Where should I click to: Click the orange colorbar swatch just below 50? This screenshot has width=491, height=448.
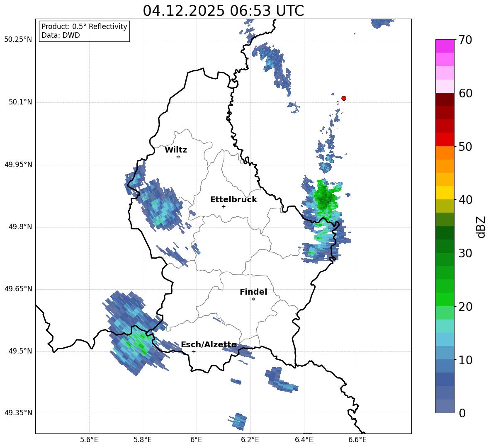[445, 153]
